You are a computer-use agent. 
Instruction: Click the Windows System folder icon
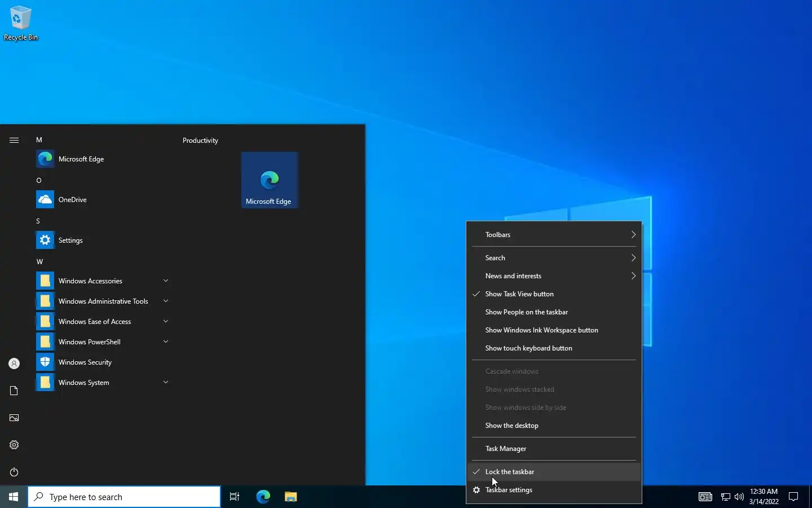tap(45, 382)
